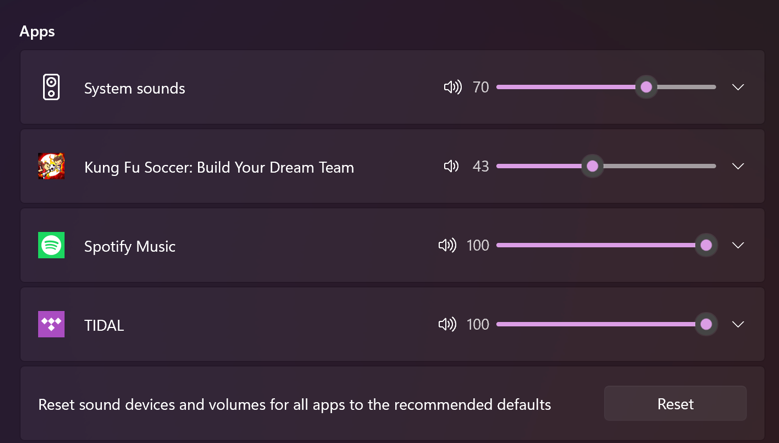The width and height of the screenshot is (779, 443).
Task: Click the purple TIDAL app icon
Action: coord(51,324)
